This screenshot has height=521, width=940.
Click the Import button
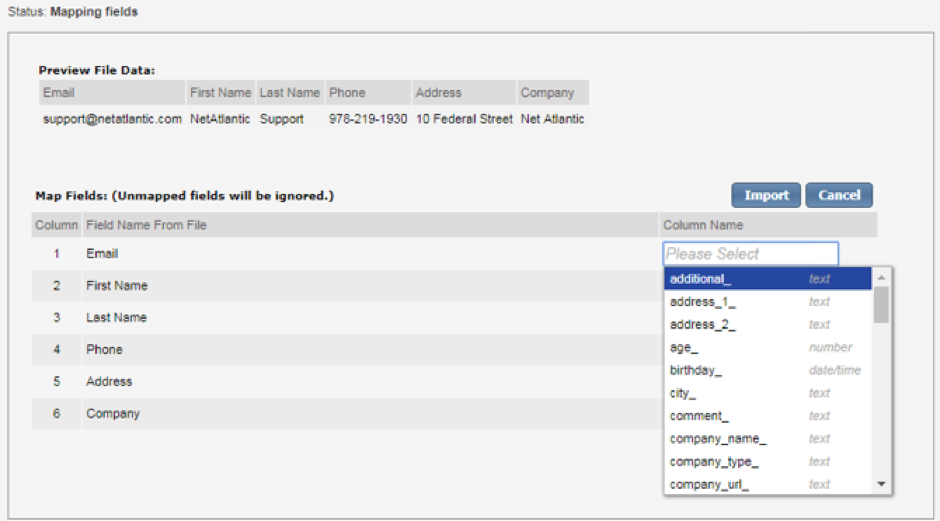pos(765,195)
